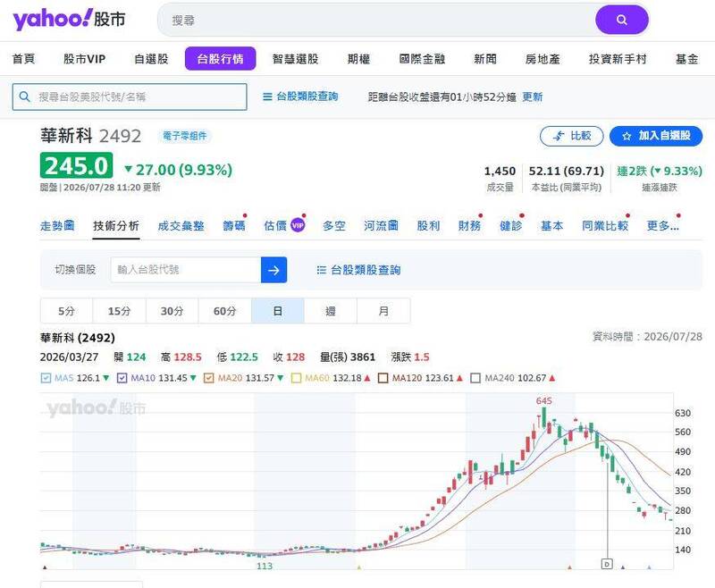Open 新聞 in main navigation
Image resolution: width=715 pixels, height=588 pixels.
485,59
